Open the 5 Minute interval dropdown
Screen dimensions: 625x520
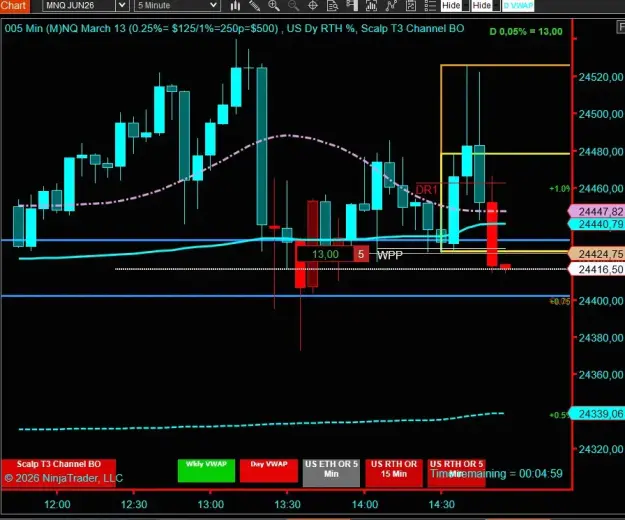177,6
